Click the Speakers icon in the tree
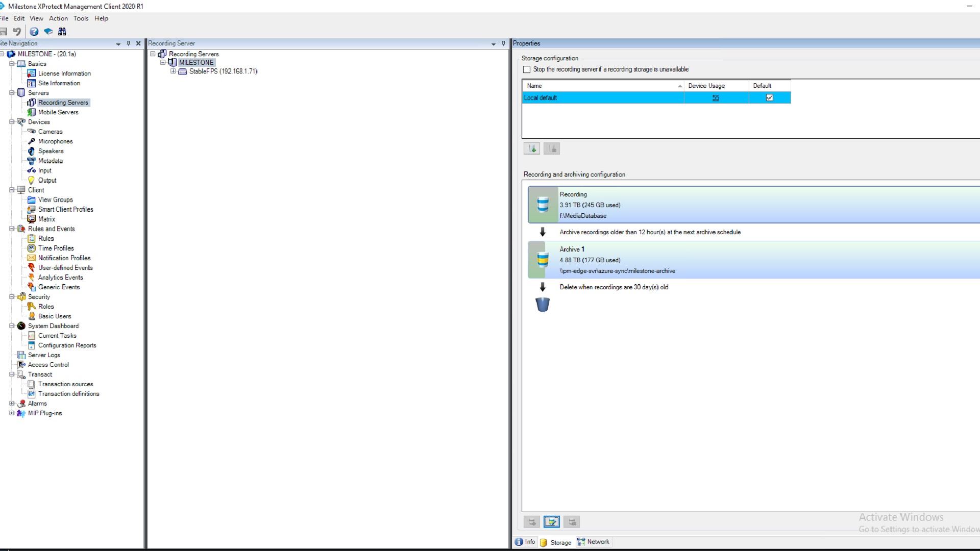Screen dimensions: 980x551 coord(32,151)
